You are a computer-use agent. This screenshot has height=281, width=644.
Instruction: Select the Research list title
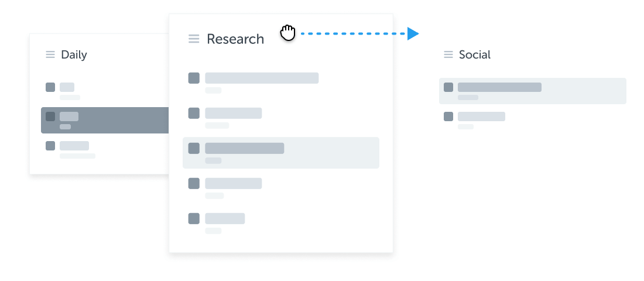[x=235, y=39]
